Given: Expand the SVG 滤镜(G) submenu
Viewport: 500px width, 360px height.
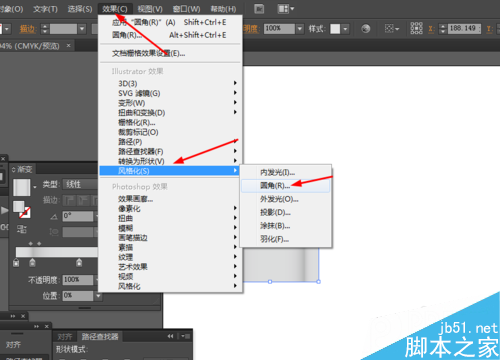Looking at the screenshot, I should (170, 93).
